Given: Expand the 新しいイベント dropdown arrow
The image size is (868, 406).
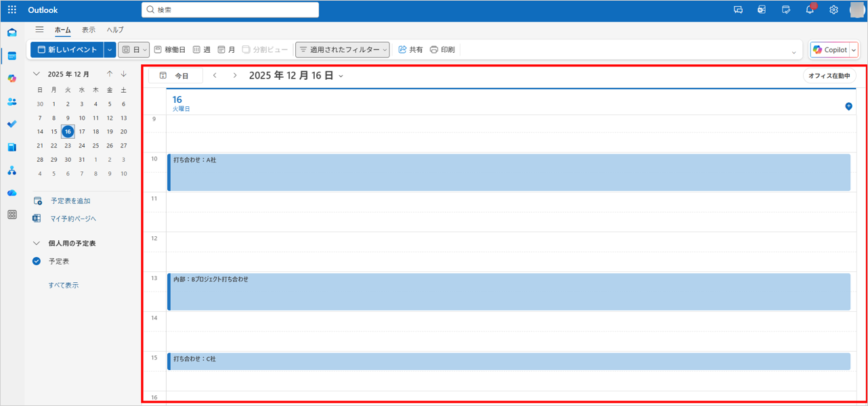Looking at the screenshot, I should click(x=110, y=50).
